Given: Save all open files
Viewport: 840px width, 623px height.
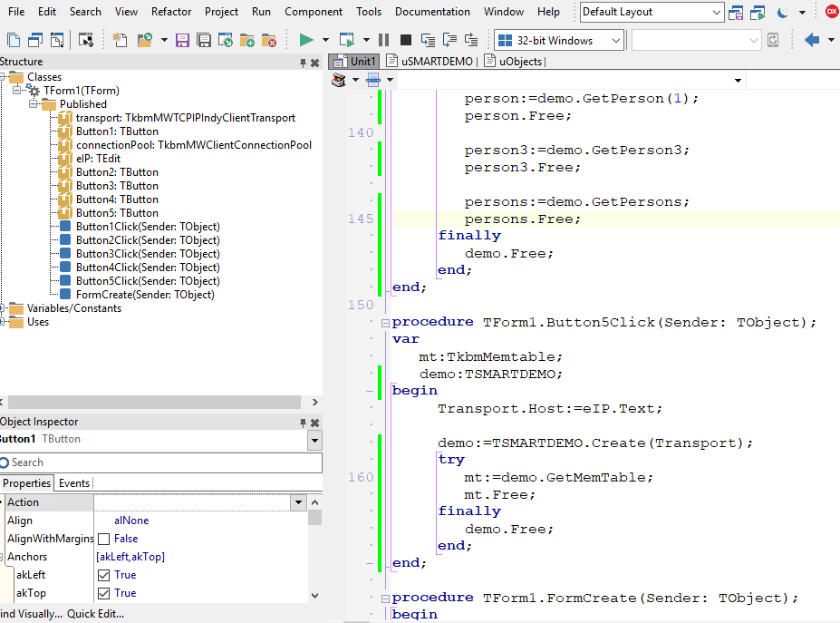Looking at the screenshot, I should (204, 40).
